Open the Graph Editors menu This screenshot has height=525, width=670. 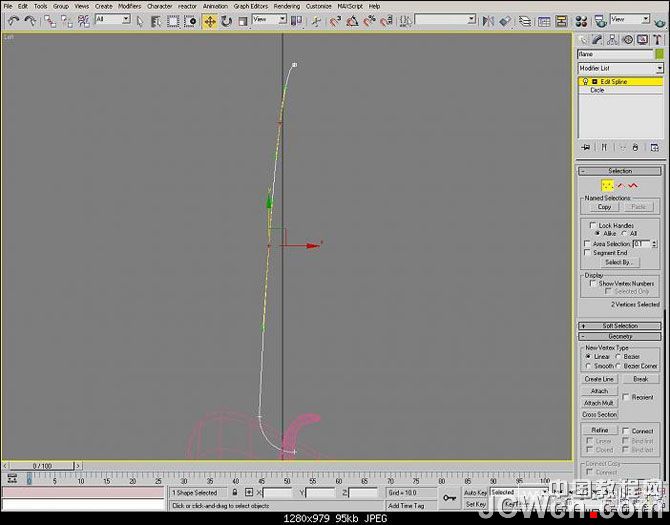tap(249, 6)
